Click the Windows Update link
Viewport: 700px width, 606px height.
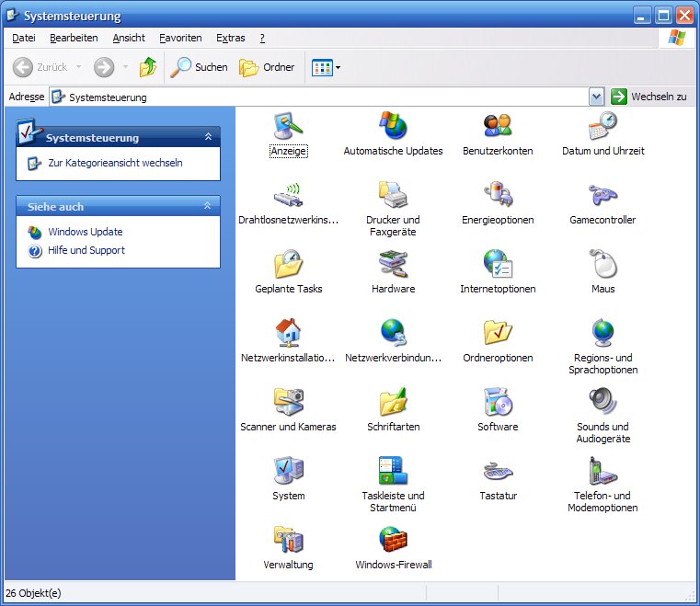tap(85, 232)
